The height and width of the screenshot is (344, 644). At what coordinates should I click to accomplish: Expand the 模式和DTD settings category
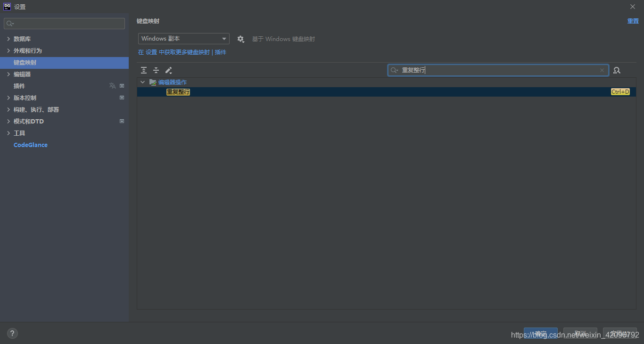[8, 121]
